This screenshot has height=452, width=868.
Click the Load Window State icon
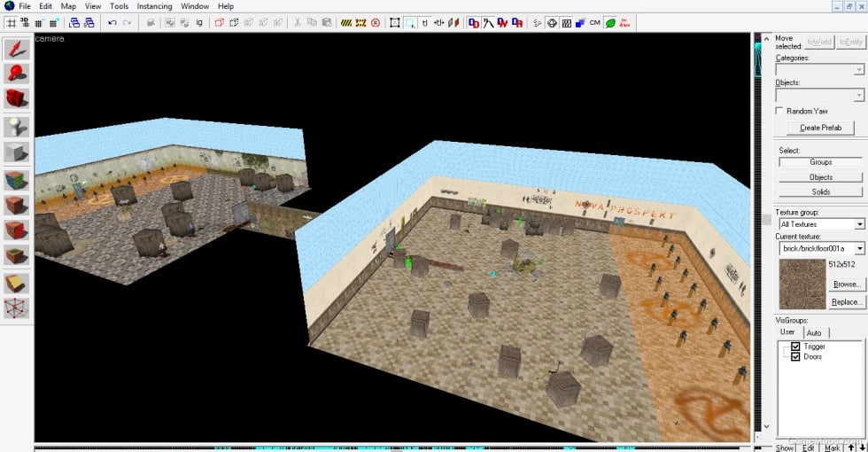click(x=74, y=23)
